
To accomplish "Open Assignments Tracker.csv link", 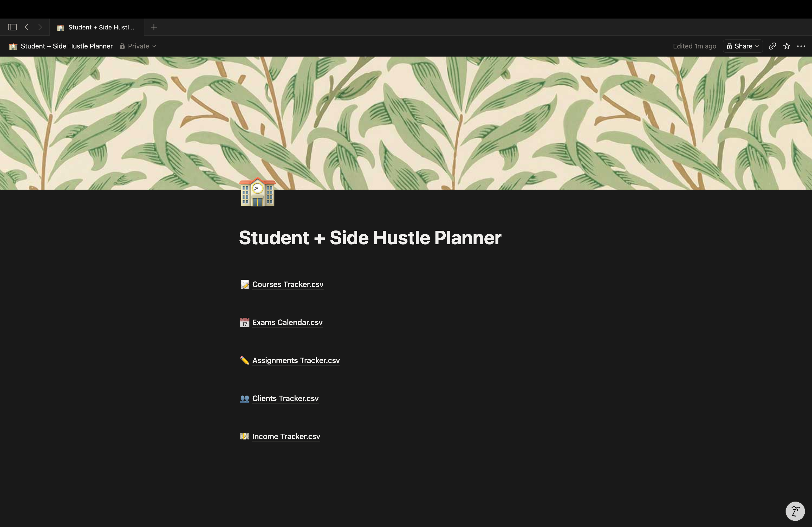I will tap(296, 360).
